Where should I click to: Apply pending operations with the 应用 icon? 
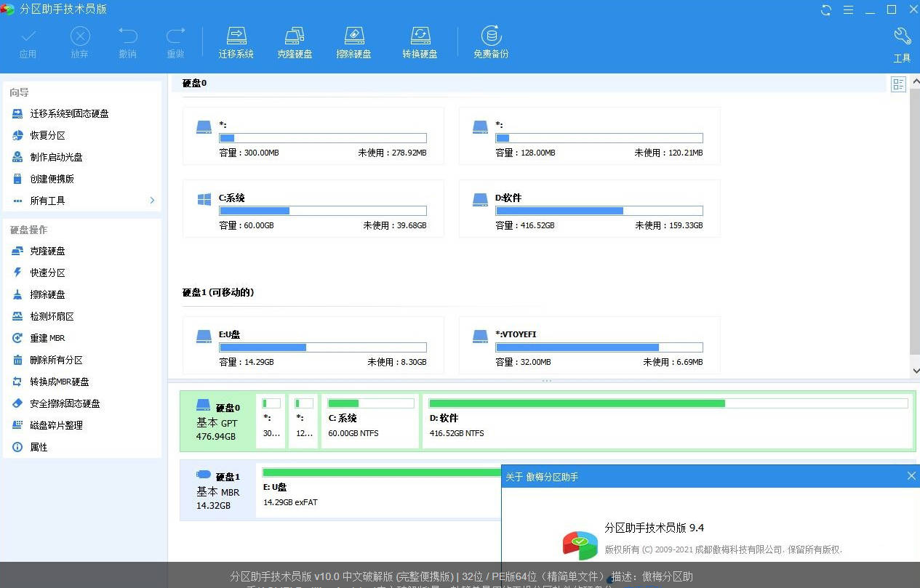(28, 41)
